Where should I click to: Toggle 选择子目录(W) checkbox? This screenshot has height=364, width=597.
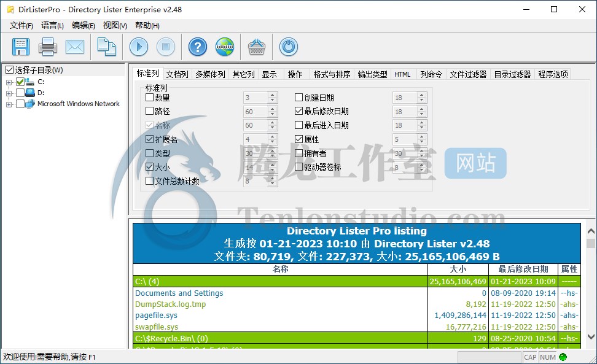(9, 70)
